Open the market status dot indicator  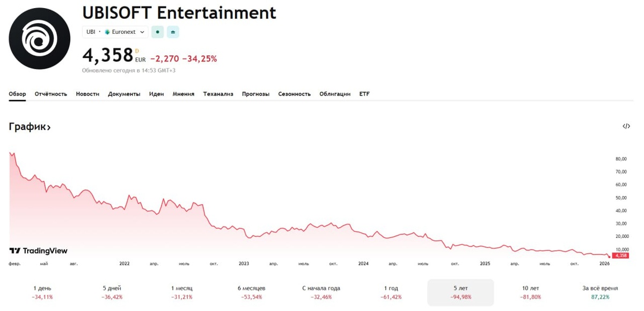click(x=157, y=32)
